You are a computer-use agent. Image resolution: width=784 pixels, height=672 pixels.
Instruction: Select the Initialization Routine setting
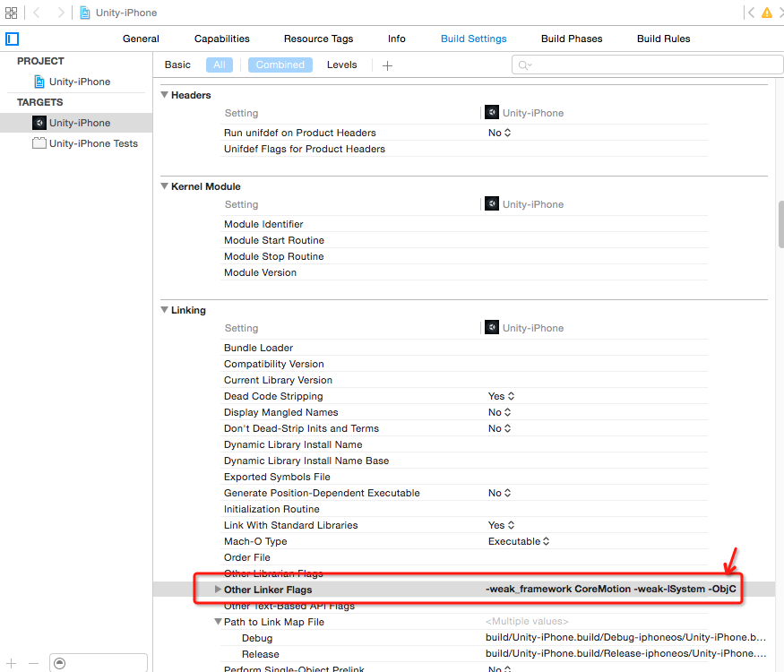(x=464, y=509)
